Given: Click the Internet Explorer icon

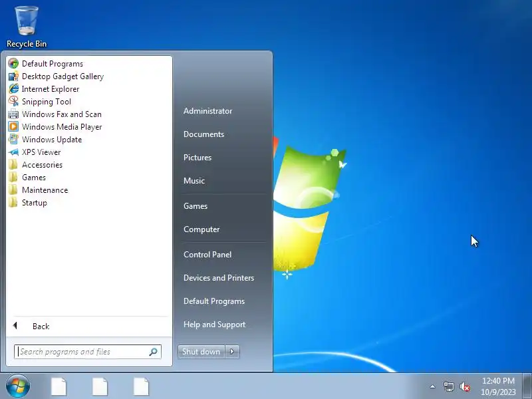Looking at the screenshot, I should coord(13,89).
